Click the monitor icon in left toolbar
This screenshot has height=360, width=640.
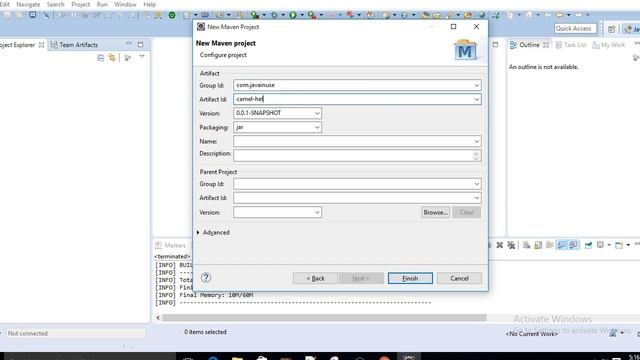(32, 15)
